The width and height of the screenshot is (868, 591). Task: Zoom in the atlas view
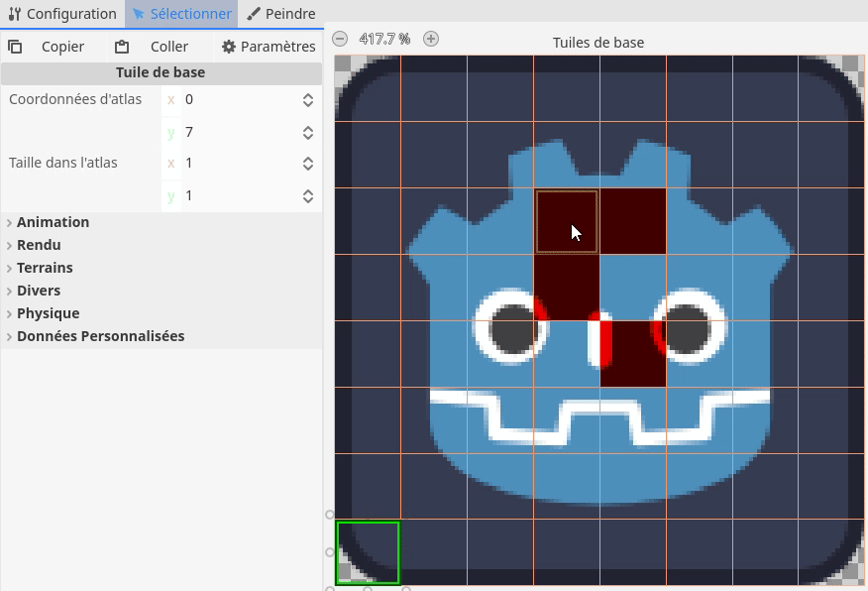click(431, 39)
